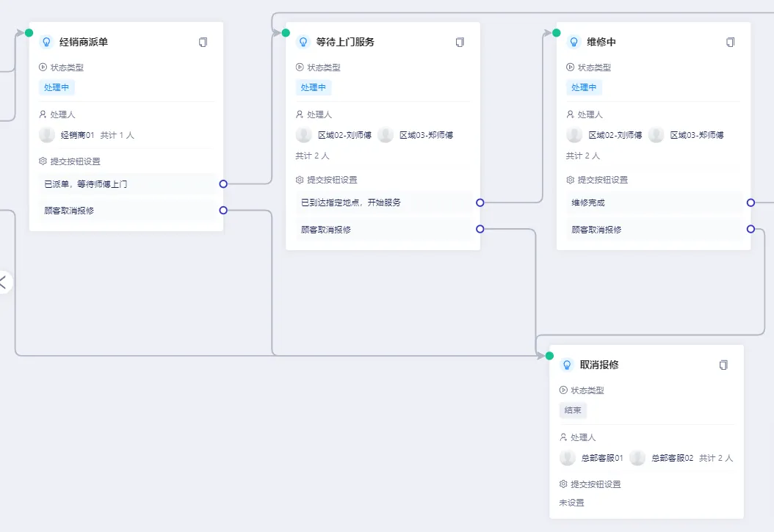The image size is (774, 532).
Task: Click 等待上门服务 node title
Action: [345, 42]
